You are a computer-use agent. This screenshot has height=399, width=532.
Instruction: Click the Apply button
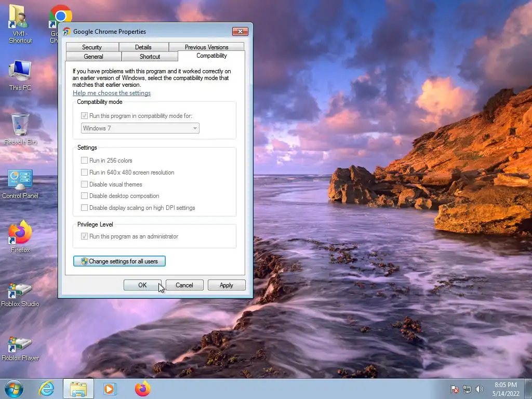[x=227, y=285]
